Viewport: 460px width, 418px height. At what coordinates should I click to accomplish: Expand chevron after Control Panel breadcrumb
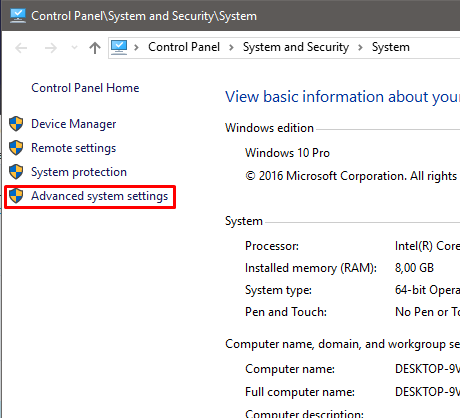point(231,47)
